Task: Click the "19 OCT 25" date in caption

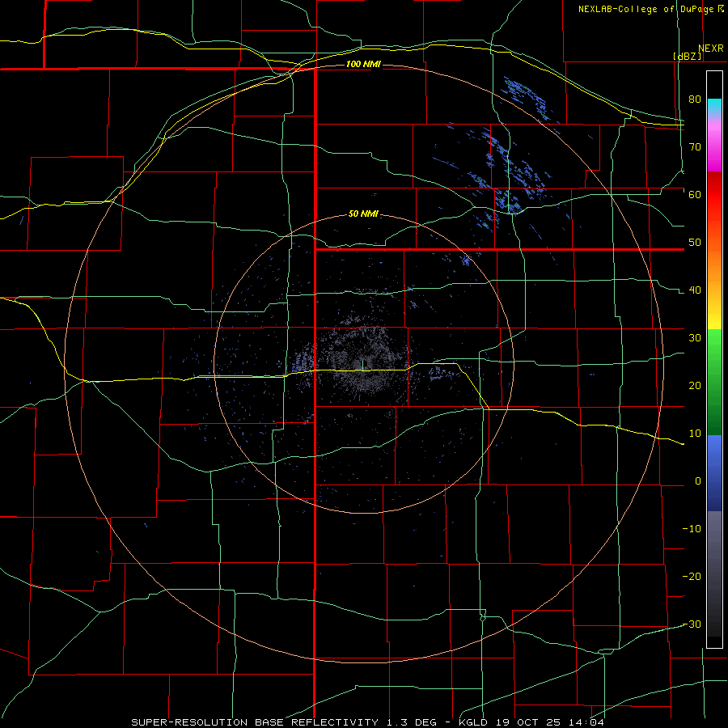Action: tap(527, 722)
